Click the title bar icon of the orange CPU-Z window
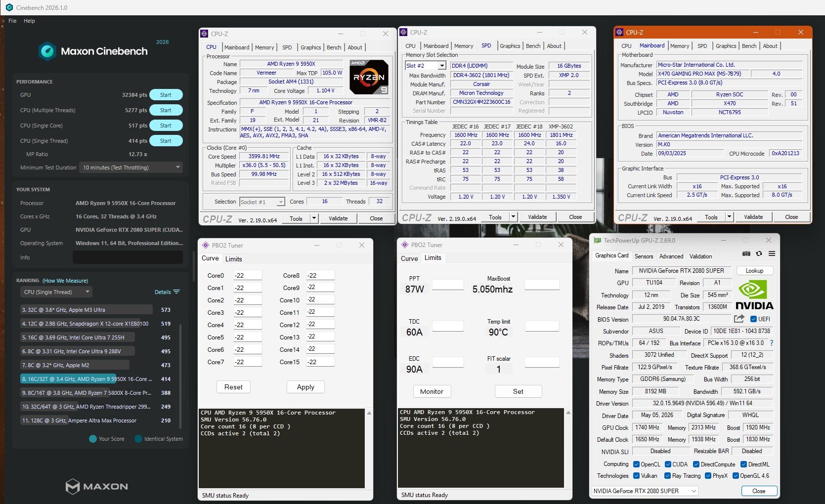 (x=619, y=32)
